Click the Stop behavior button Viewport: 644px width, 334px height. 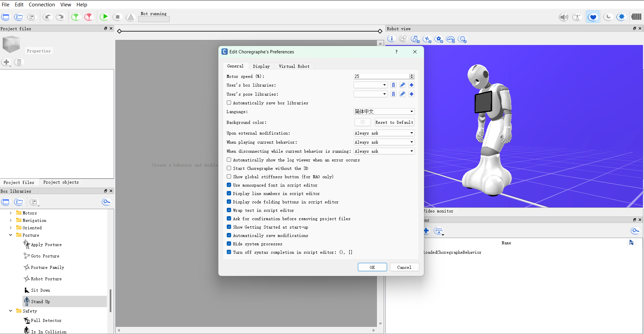(117, 17)
